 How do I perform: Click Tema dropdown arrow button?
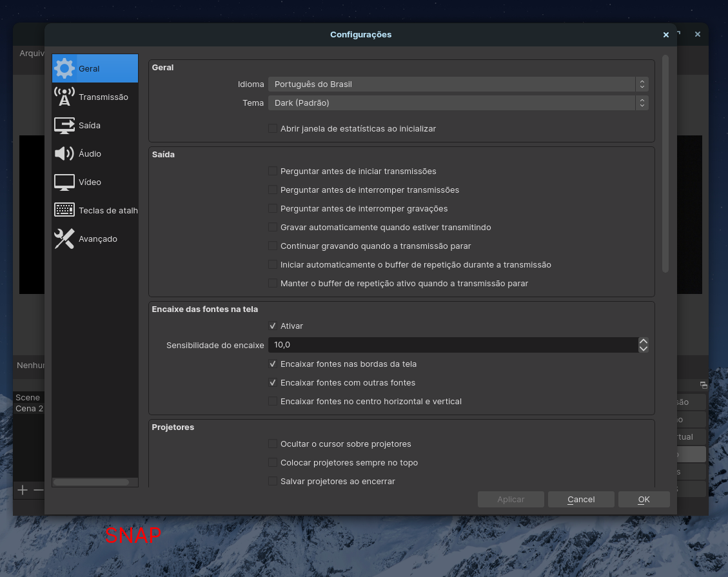click(x=642, y=103)
